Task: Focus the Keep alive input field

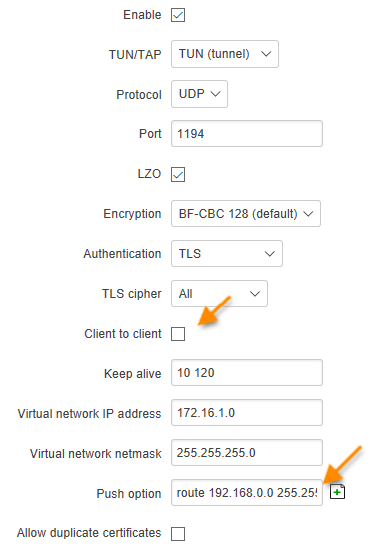Action: (x=247, y=373)
